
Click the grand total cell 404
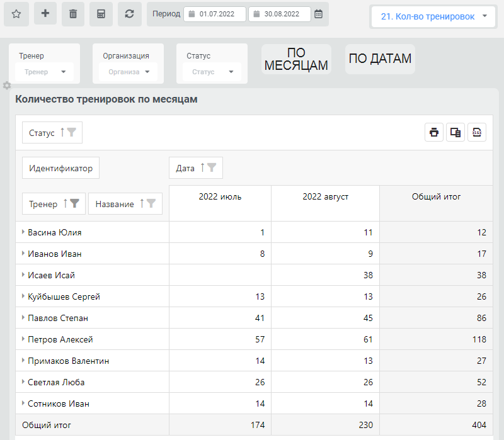click(436, 425)
